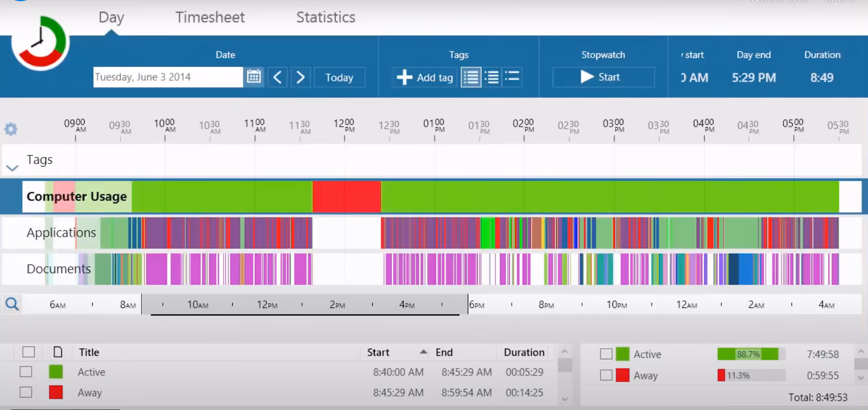Open the calendar date picker
The image size is (868, 410).
tap(254, 77)
